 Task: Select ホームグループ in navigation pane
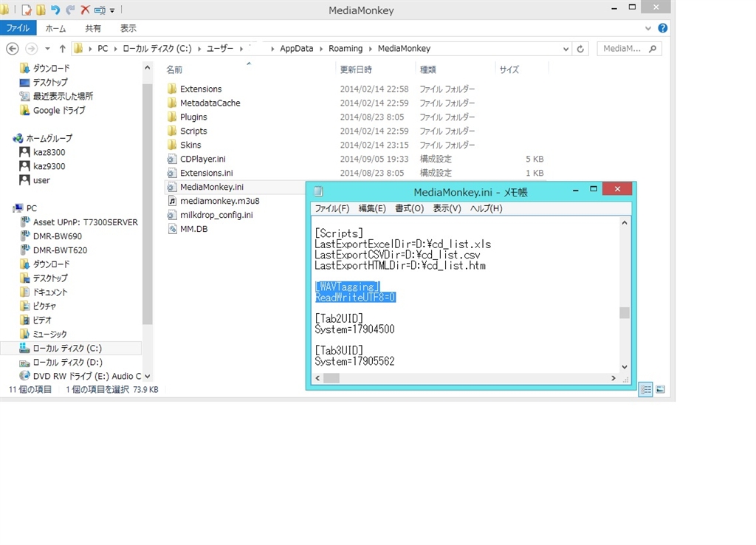click(x=42, y=138)
